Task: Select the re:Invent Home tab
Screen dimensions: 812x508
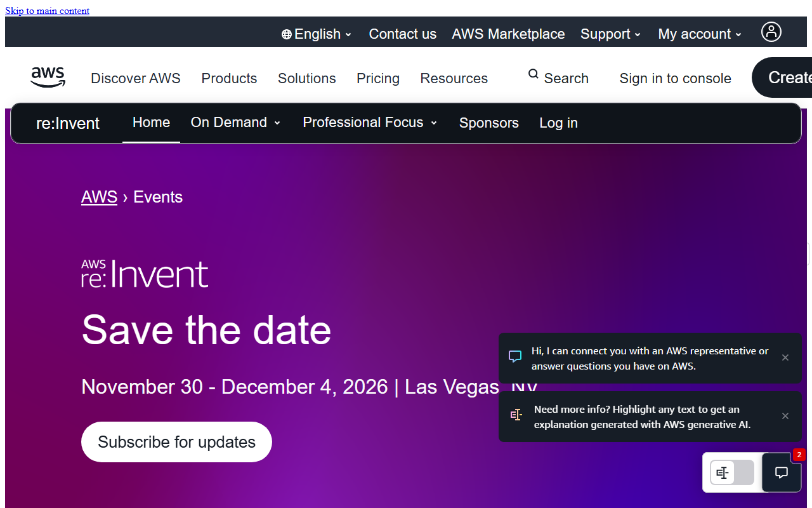Action: point(151,123)
